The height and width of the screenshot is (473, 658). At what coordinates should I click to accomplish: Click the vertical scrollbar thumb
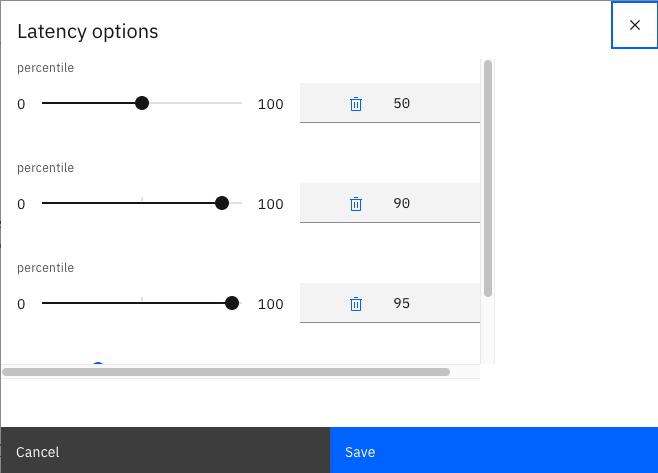coord(488,179)
